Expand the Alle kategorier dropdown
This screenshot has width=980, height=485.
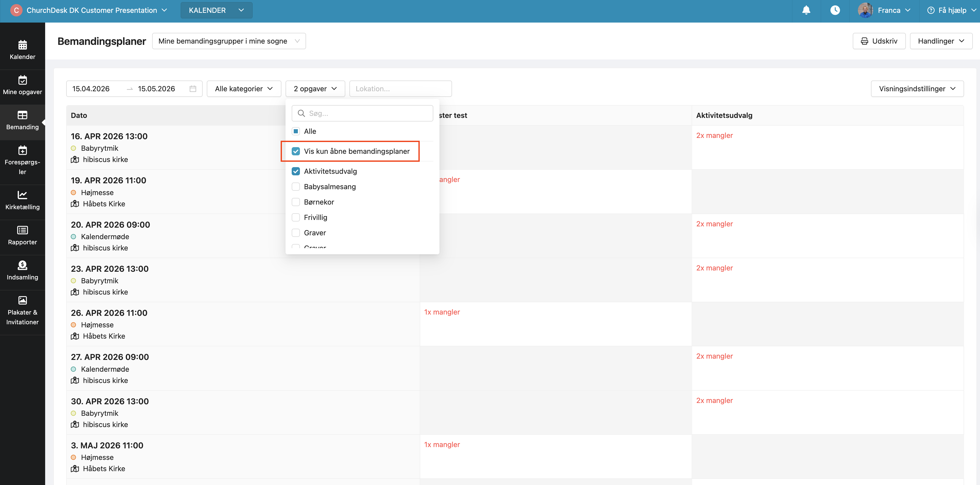click(243, 88)
